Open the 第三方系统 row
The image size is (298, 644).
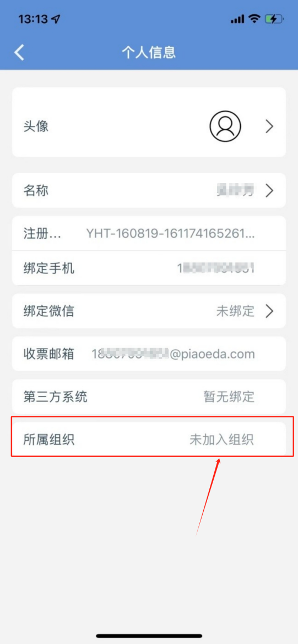click(x=149, y=397)
